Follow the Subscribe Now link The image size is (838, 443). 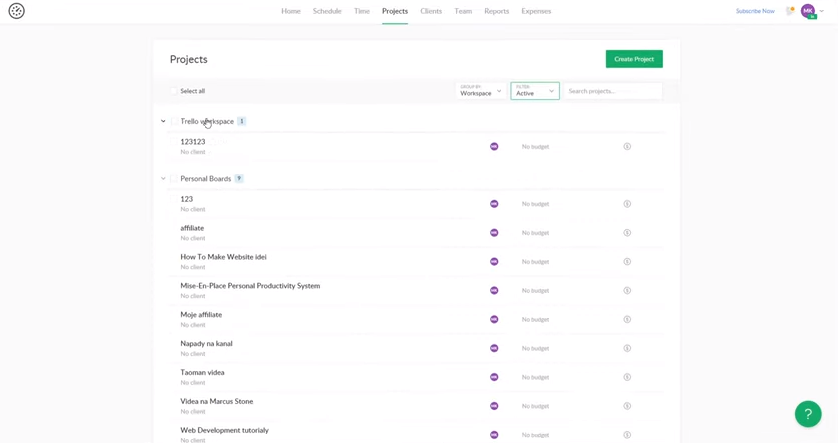pyautogui.click(x=755, y=11)
